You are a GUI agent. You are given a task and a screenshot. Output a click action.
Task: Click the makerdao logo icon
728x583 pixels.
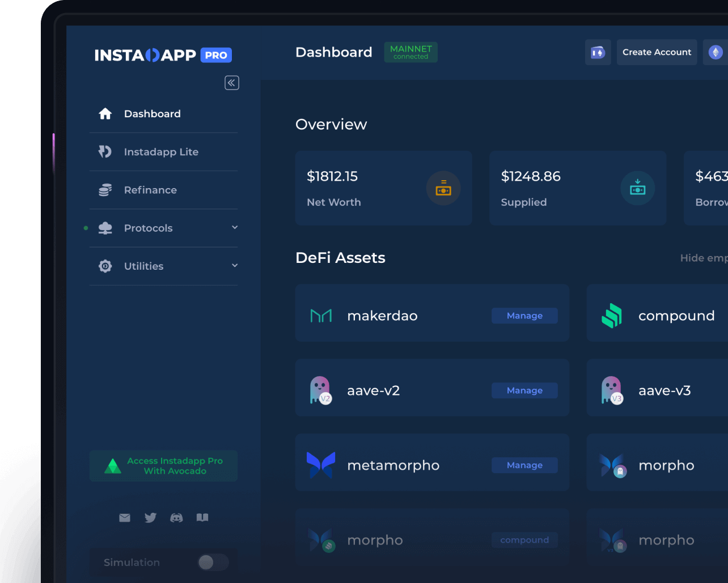click(321, 316)
